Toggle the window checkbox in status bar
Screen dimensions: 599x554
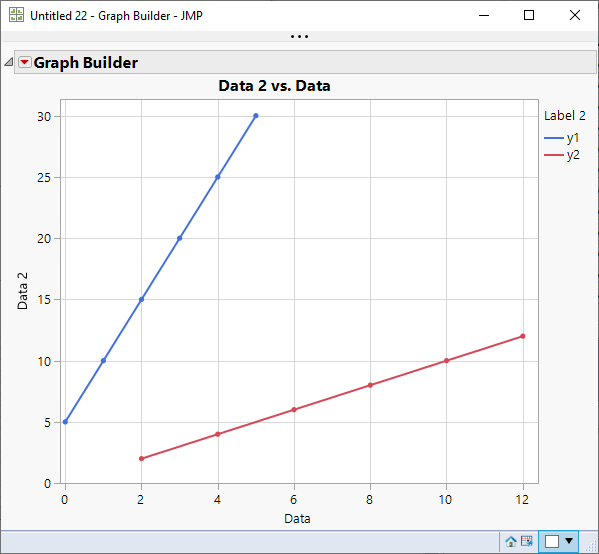coord(552,541)
